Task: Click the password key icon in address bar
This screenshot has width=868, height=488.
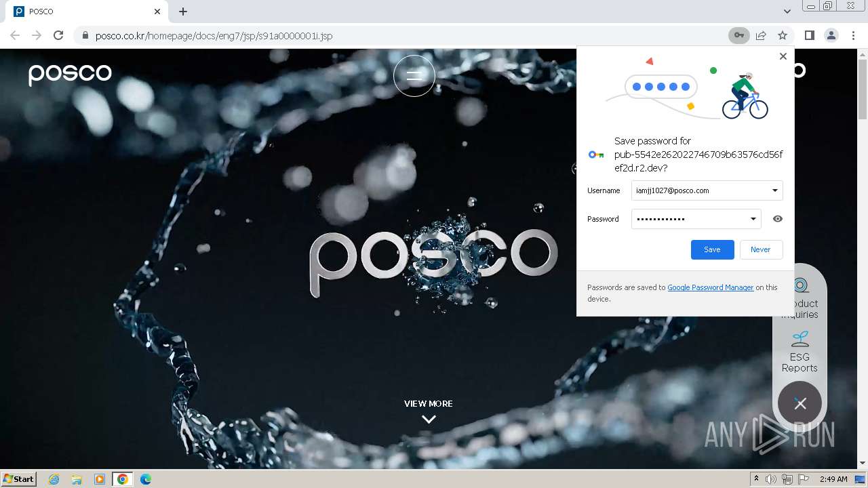Action: (x=738, y=35)
